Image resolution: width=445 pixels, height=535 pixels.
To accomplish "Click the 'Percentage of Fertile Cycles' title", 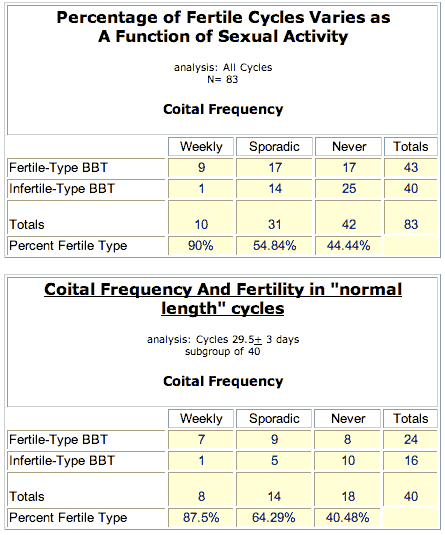I will [223, 27].
